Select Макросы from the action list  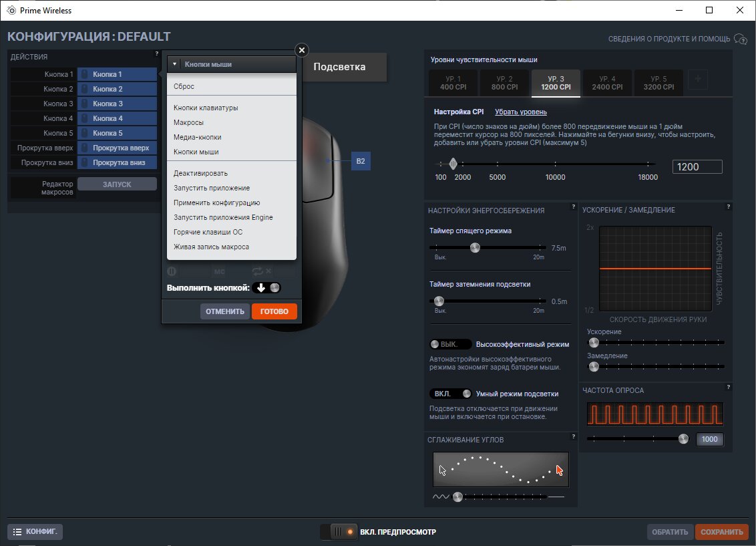pos(188,122)
